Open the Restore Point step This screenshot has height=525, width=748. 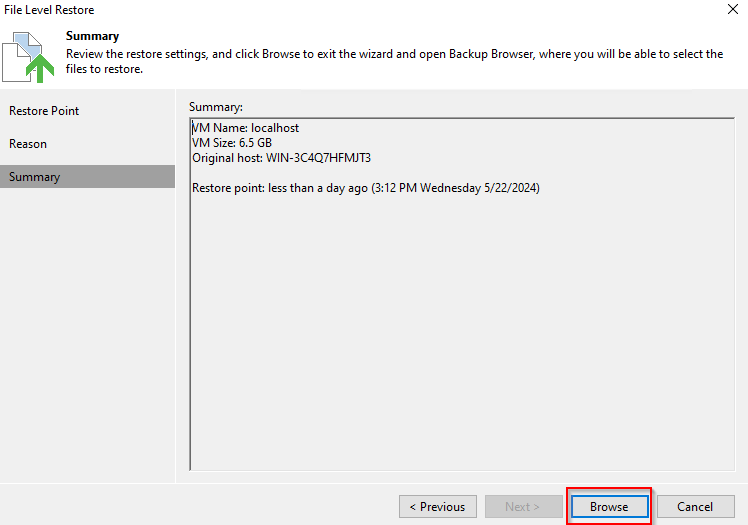(44, 111)
